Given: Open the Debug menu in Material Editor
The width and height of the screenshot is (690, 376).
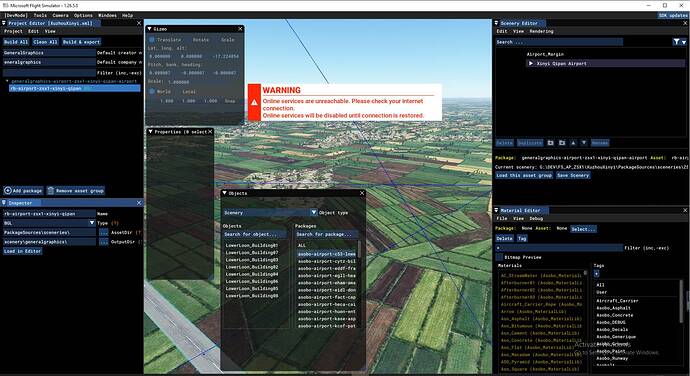Looking at the screenshot, I should (x=536, y=218).
